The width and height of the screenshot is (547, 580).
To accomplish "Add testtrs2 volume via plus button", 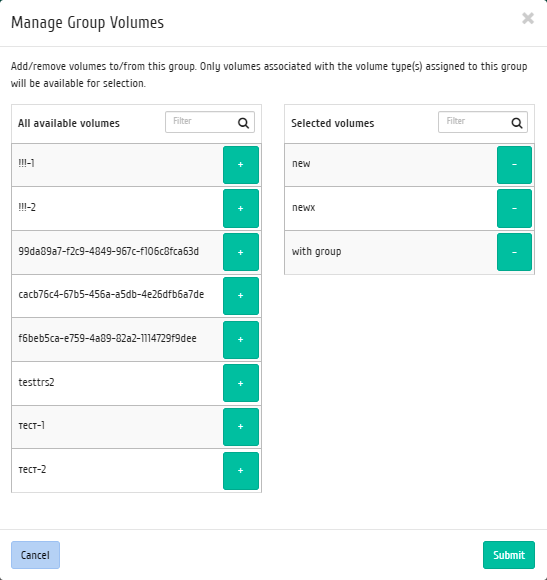I will point(241,383).
